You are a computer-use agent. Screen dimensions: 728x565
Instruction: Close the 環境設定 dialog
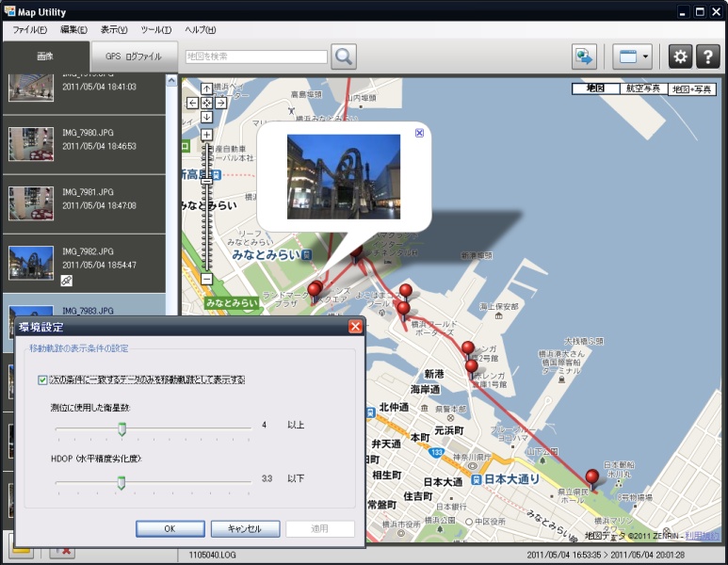(355, 327)
